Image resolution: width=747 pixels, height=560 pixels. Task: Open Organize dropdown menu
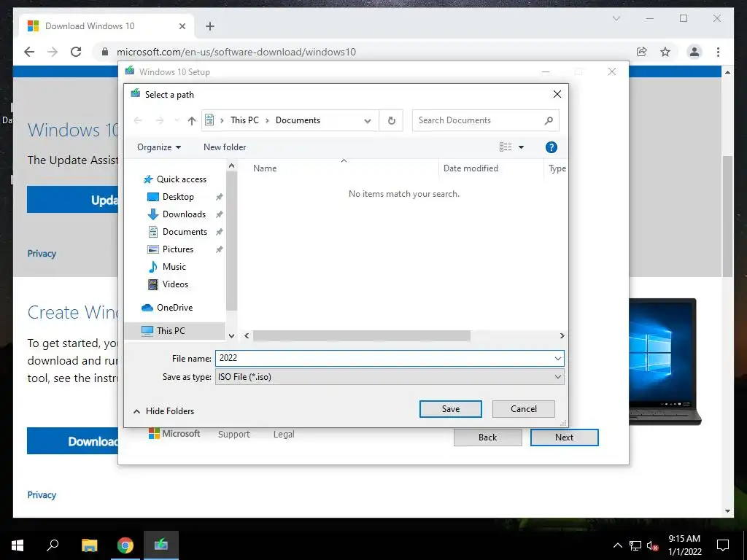click(x=159, y=147)
